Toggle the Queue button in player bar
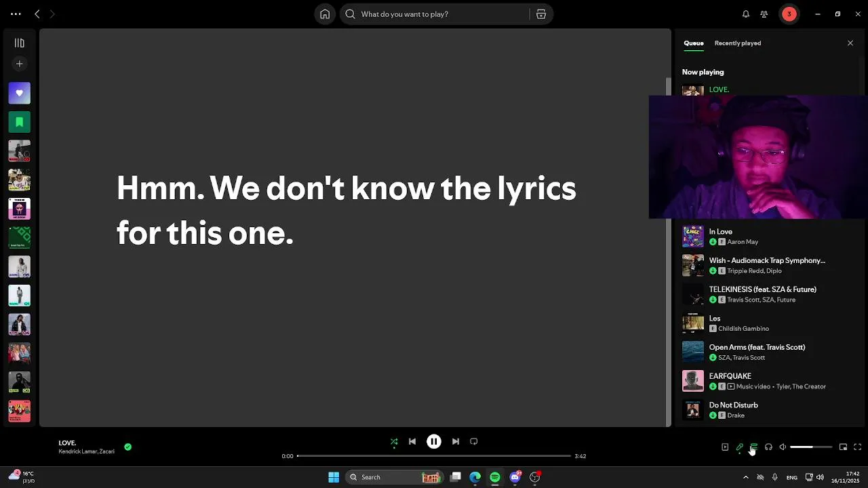Image resolution: width=868 pixels, height=488 pixels. pyautogui.click(x=754, y=447)
